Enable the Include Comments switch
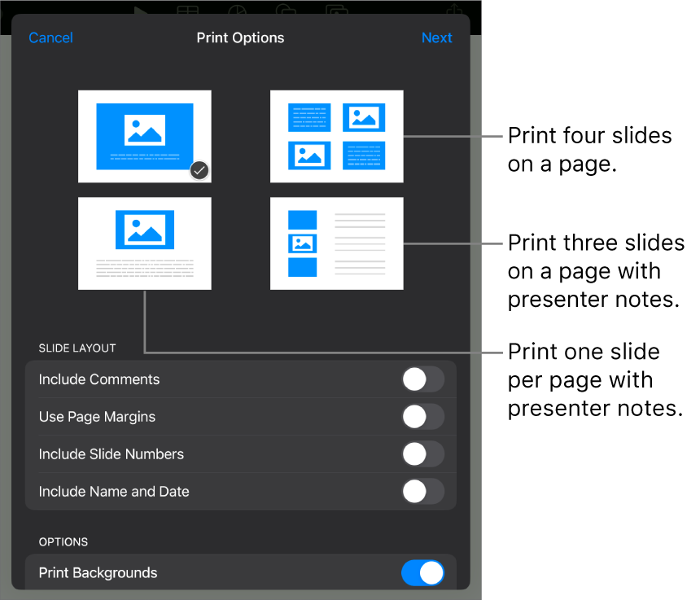 [422, 379]
